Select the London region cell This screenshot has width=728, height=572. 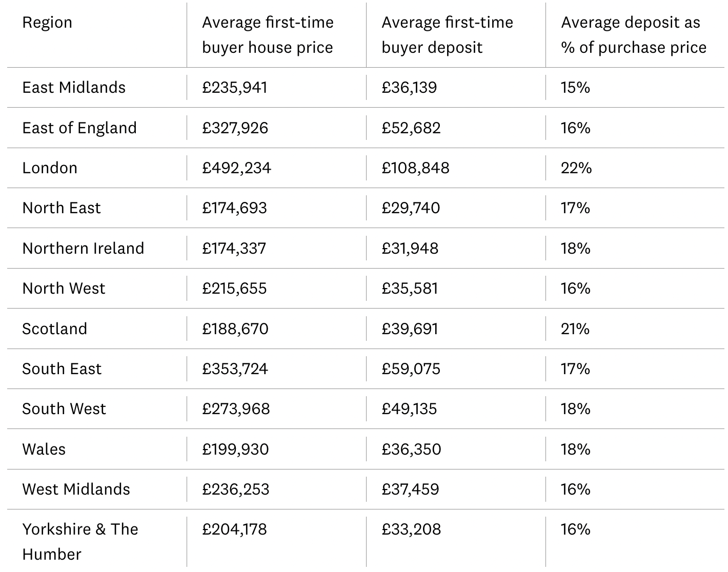50,168
